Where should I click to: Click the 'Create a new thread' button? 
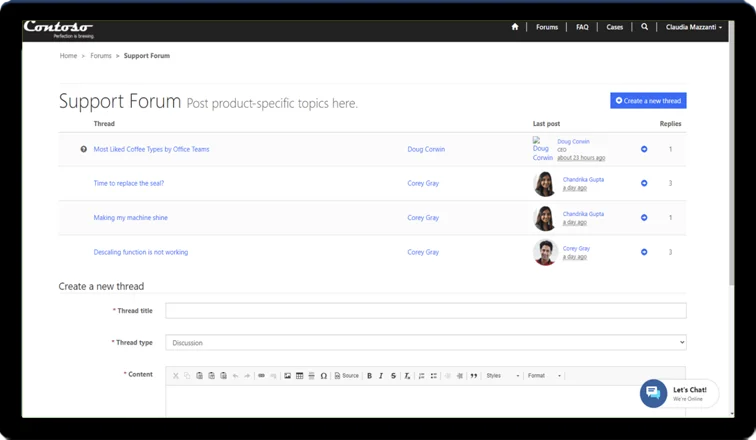[648, 101]
